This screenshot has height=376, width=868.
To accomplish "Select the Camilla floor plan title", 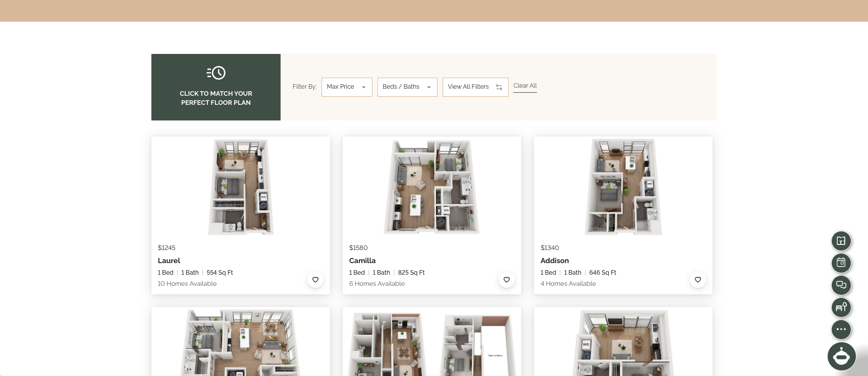I will coord(362,261).
